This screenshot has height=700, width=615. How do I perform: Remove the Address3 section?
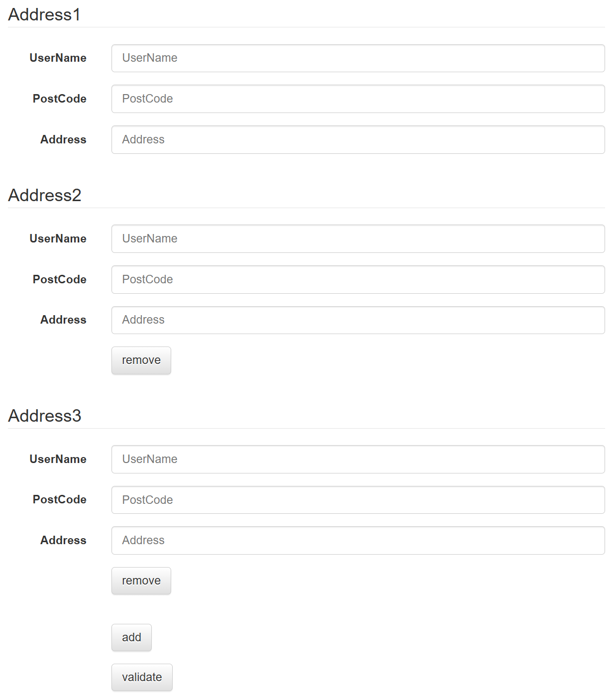click(x=141, y=581)
